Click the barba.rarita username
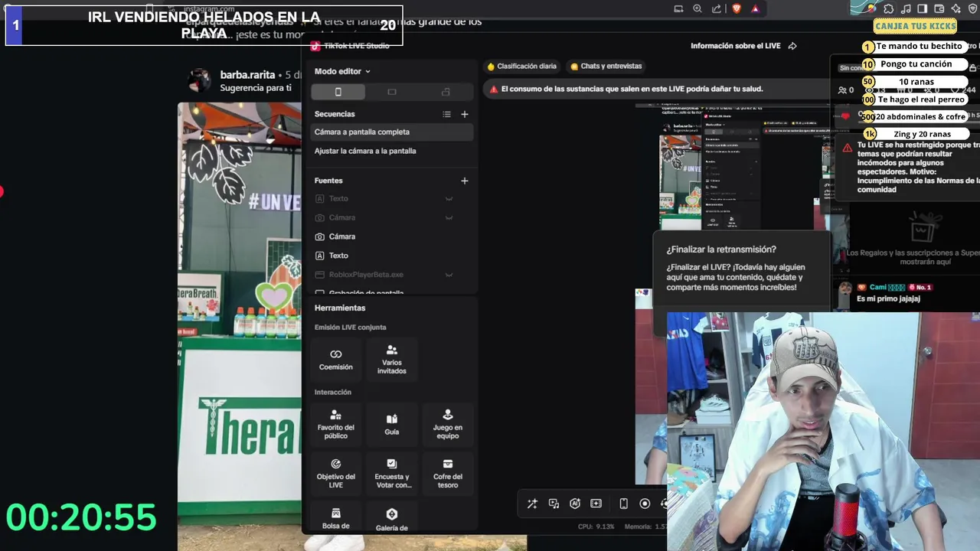980x551 pixels. pos(247,75)
